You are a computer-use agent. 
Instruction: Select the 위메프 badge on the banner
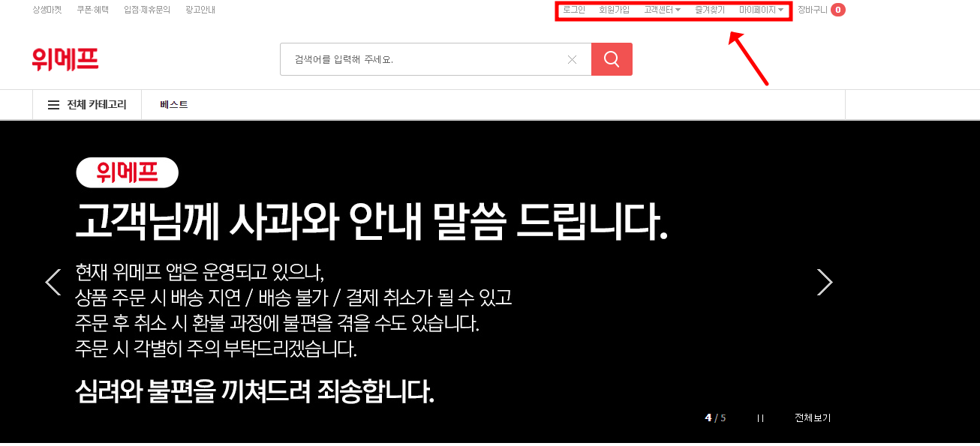127,172
